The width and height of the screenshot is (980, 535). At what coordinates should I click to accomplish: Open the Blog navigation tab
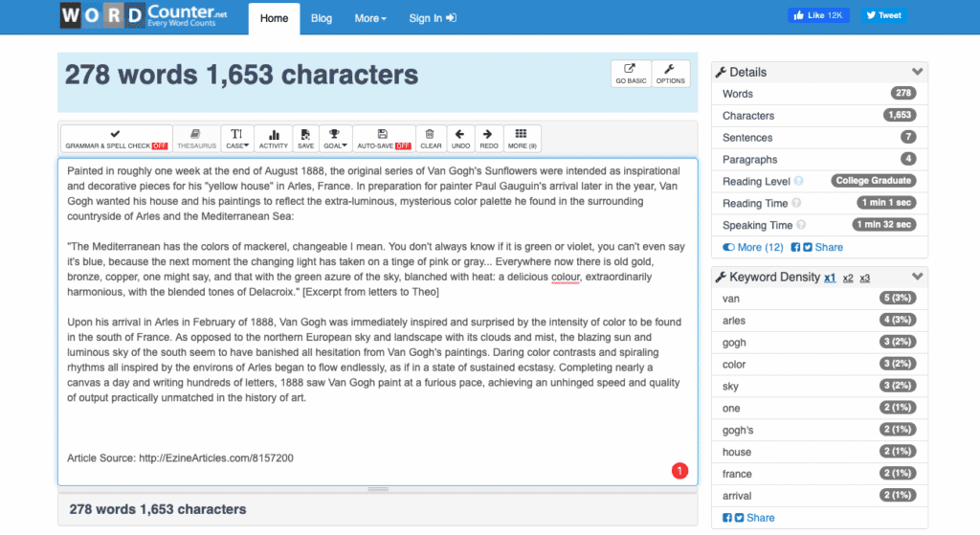click(x=322, y=18)
